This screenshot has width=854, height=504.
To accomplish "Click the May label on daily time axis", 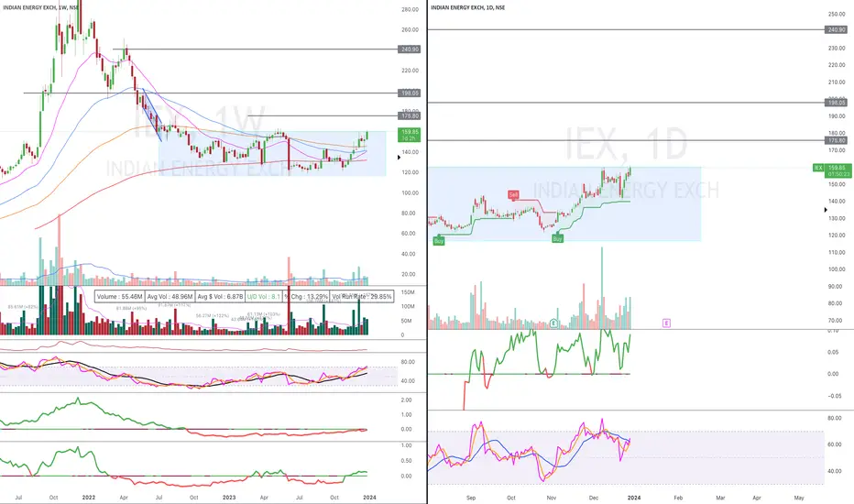I will pyautogui.click(x=799, y=498).
